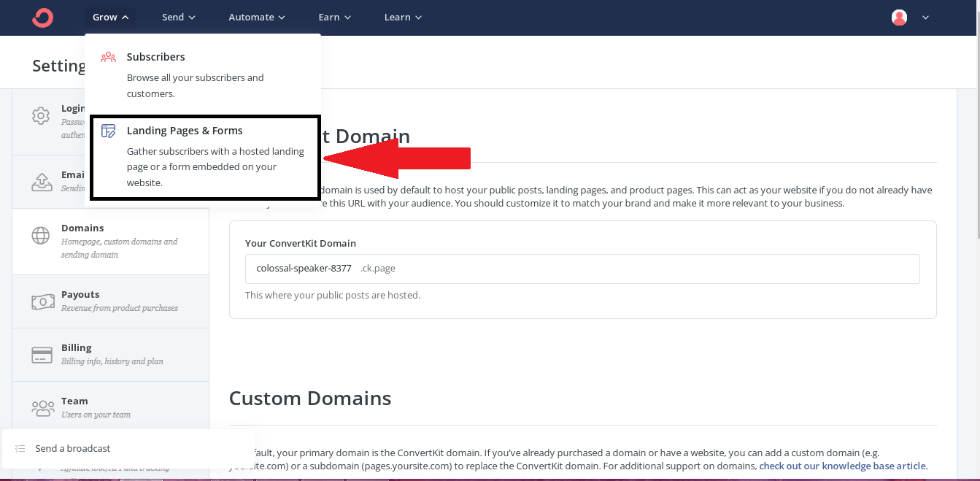
Task: Click 'Browse all your subscribers and customers' description
Action: click(196, 85)
